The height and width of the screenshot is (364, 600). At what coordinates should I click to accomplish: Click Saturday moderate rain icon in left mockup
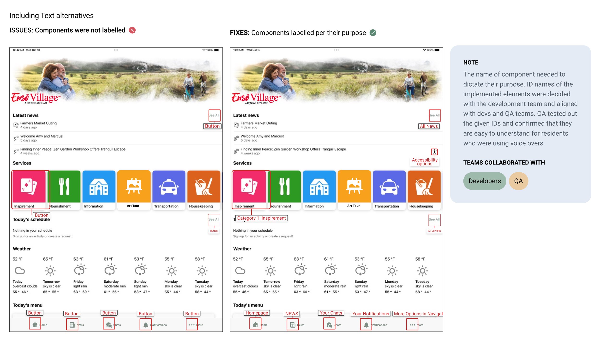(x=111, y=270)
